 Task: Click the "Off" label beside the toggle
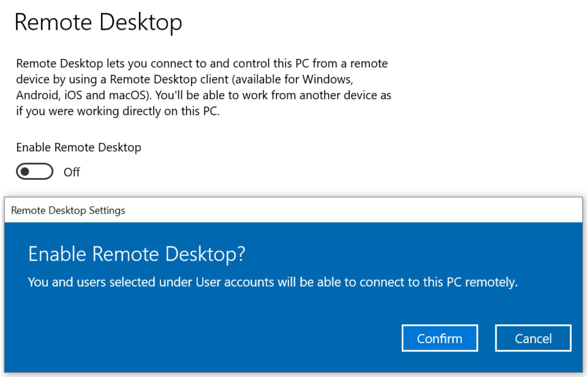[x=72, y=172]
